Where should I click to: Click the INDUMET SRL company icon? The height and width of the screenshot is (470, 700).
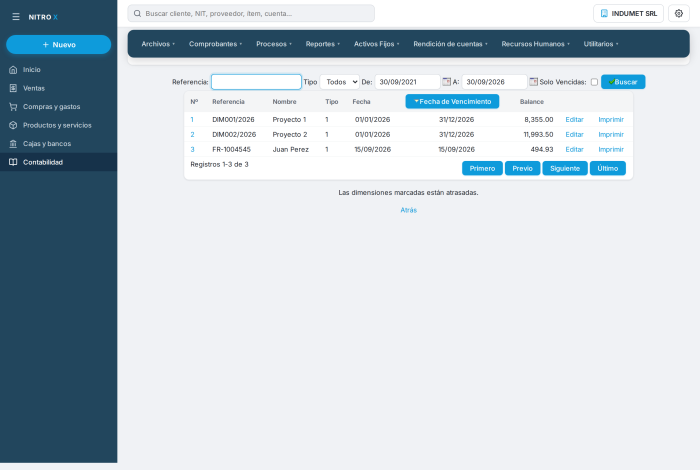(604, 13)
